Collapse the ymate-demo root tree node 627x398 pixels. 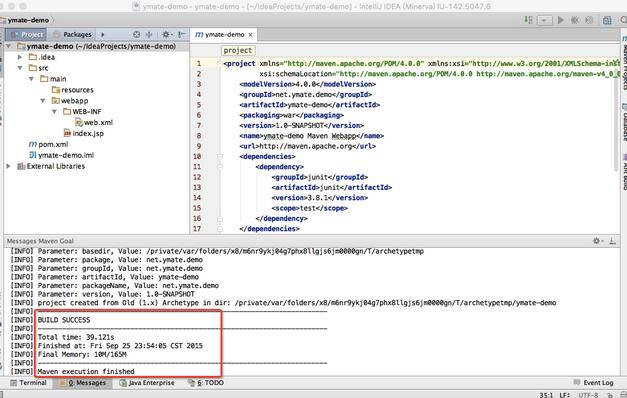click(x=8, y=46)
